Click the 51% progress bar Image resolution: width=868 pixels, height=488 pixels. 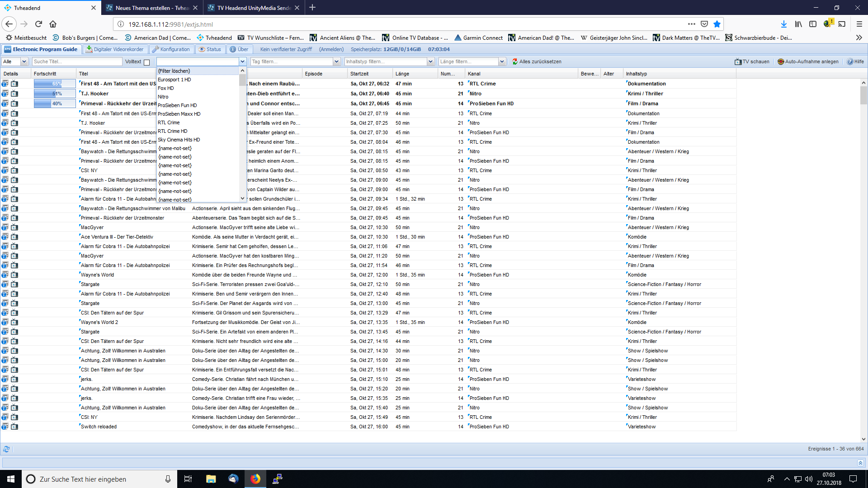pyautogui.click(x=54, y=94)
